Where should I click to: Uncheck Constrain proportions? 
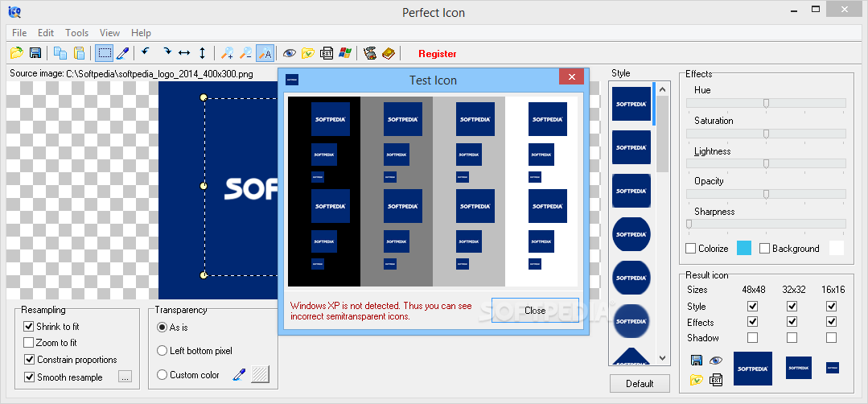tap(29, 360)
